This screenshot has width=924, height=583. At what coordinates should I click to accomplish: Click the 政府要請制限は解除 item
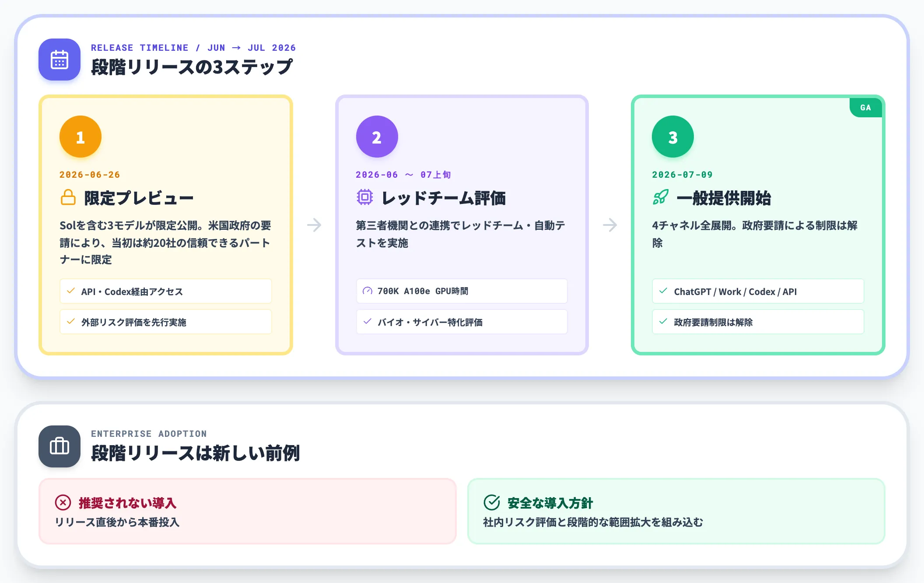point(758,322)
